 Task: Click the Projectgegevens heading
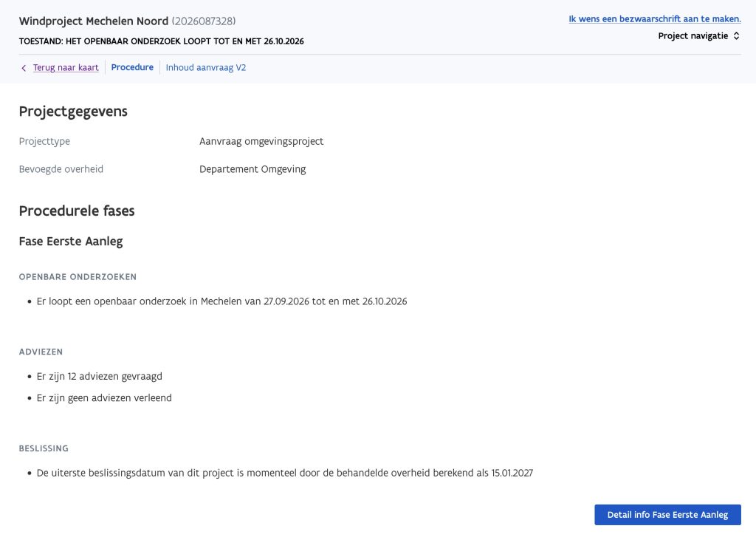tap(73, 112)
